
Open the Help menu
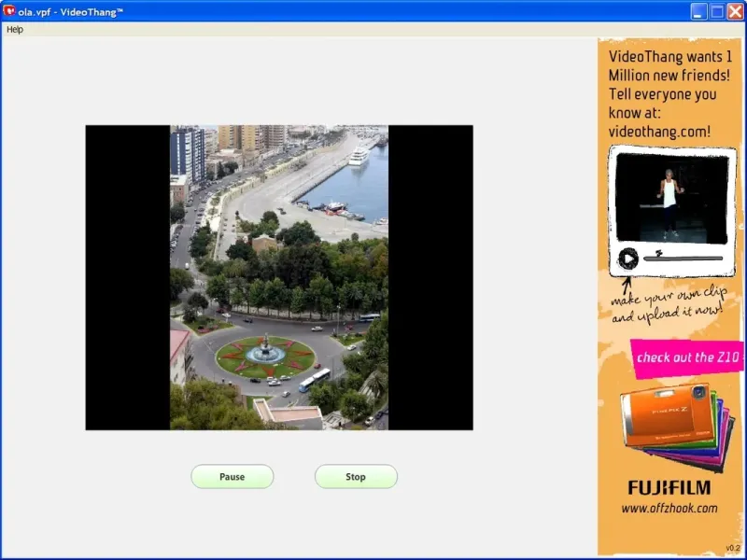point(15,30)
